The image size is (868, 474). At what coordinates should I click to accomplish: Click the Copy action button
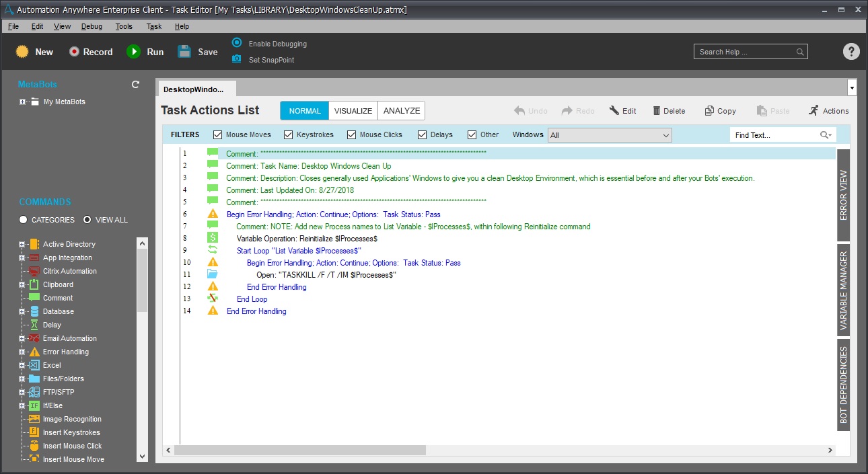point(720,111)
